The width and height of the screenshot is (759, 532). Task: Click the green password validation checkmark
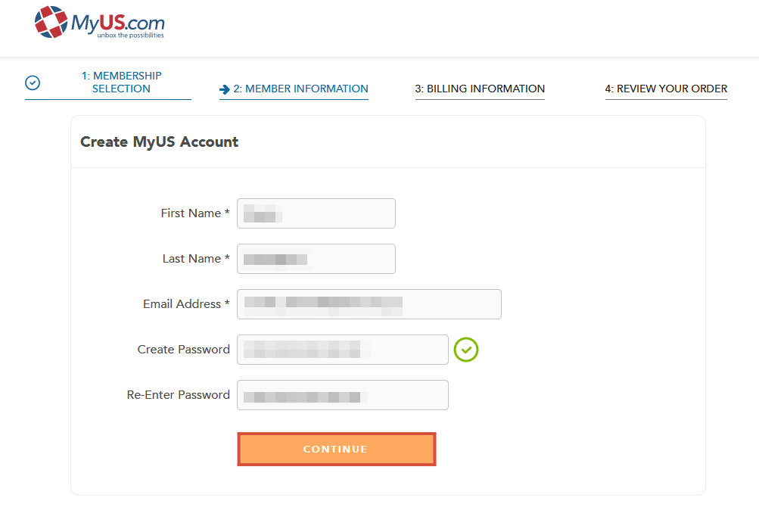[466, 350]
